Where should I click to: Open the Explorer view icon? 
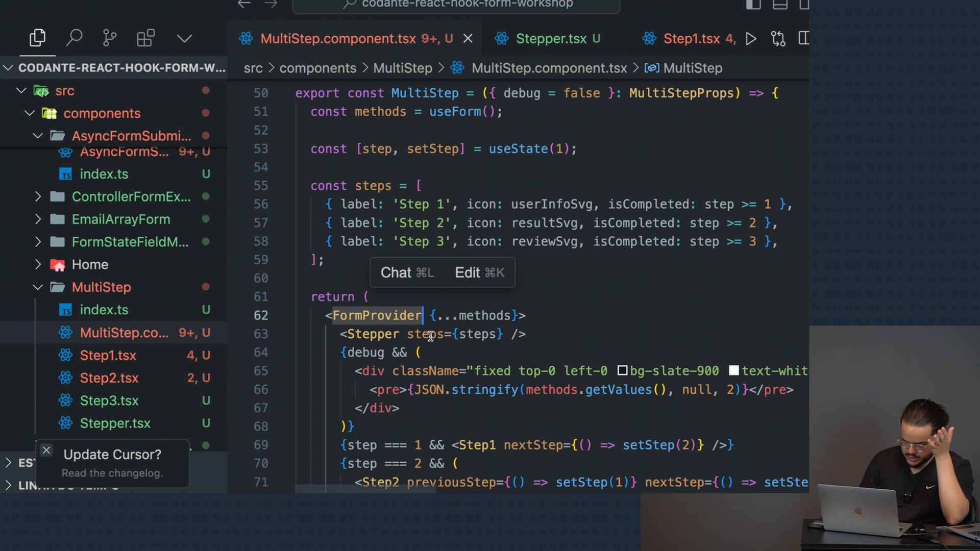tap(37, 38)
